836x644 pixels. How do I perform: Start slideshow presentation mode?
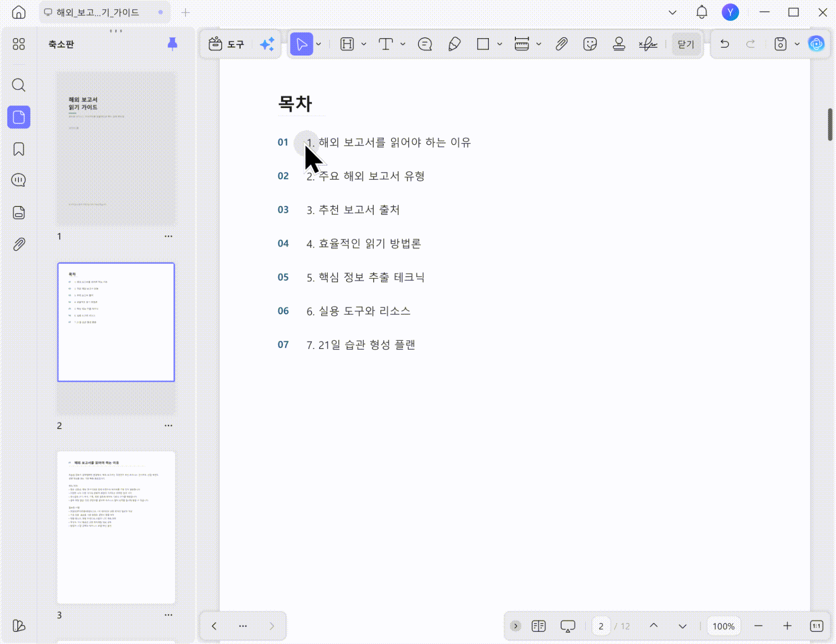pyautogui.click(x=567, y=626)
